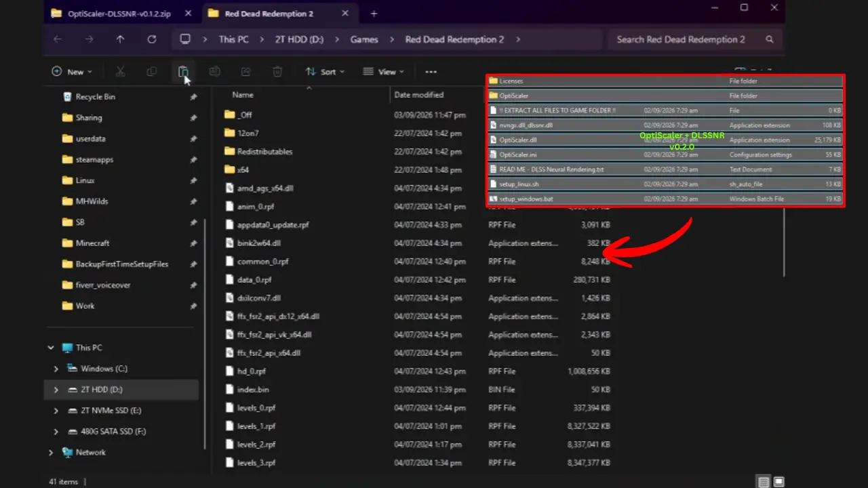The height and width of the screenshot is (488, 868).
Task: Add a new tab with plus button
Action: pyautogui.click(x=374, y=14)
